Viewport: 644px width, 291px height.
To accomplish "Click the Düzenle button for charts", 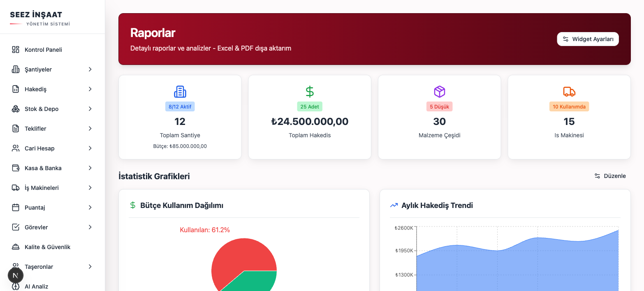I will click(610, 176).
